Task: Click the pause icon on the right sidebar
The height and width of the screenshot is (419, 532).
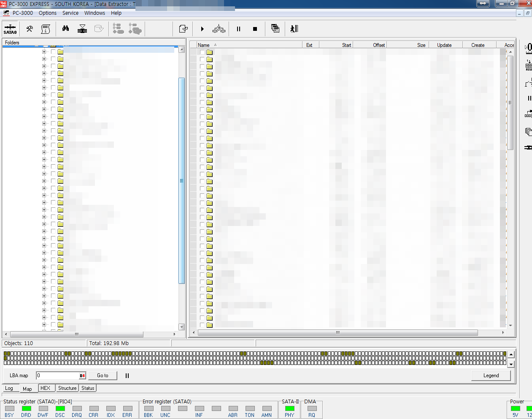Action: click(x=529, y=98)
